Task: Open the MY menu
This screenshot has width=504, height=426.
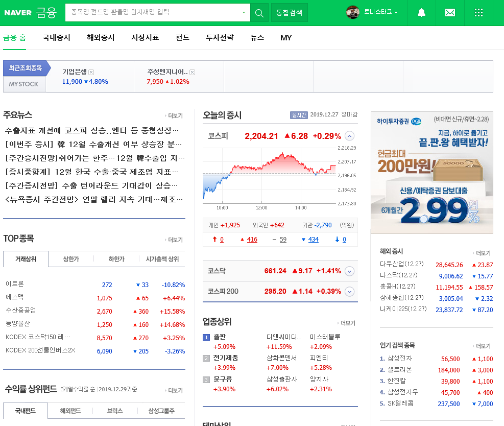Action: point(286,38)
